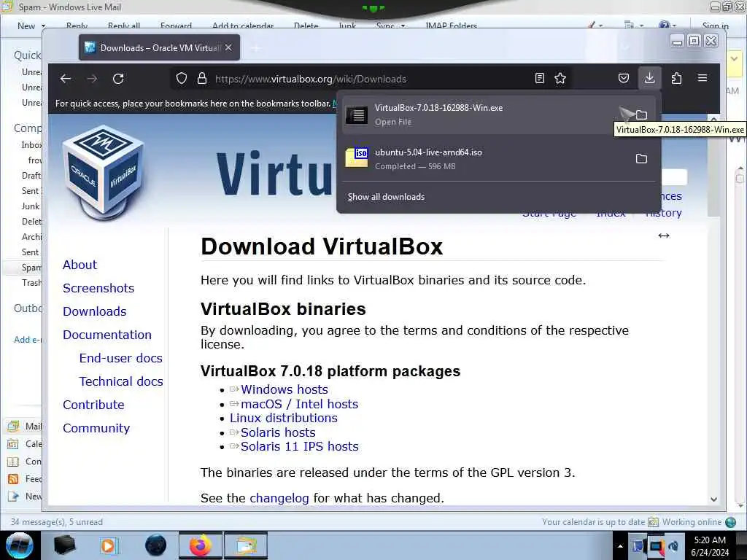Close the Firefox downloads panel via toolbar download icon
The width and height of the screenshot is (747, 560).
[x=649, y=78]
